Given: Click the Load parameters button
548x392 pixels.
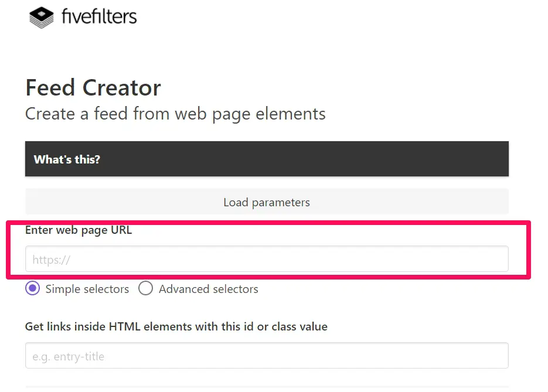Looking at the screenshot, I should (x=267, y=202).
